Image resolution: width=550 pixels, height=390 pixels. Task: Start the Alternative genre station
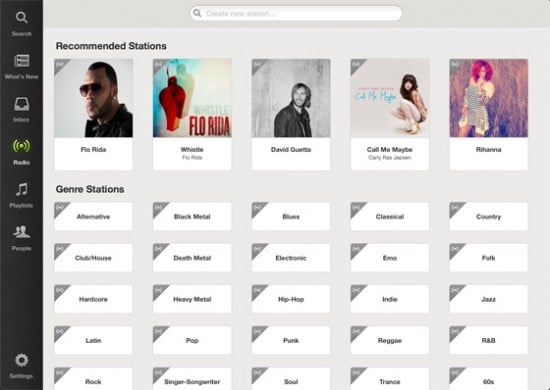[93, 216]
